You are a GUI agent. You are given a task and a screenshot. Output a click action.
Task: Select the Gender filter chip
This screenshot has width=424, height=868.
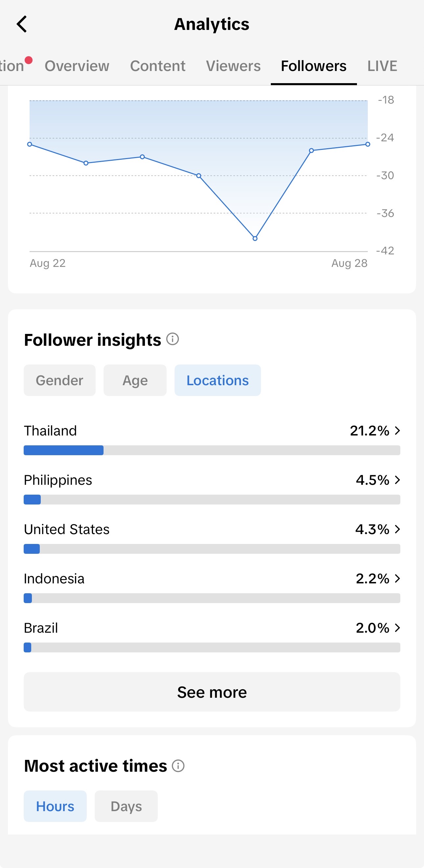(x=60, y=380)
